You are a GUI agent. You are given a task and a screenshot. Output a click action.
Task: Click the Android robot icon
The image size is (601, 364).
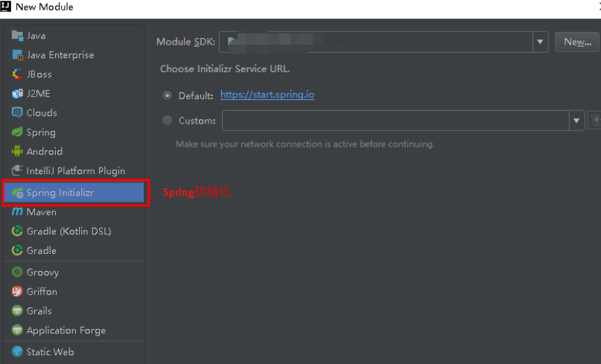(17, 151)
